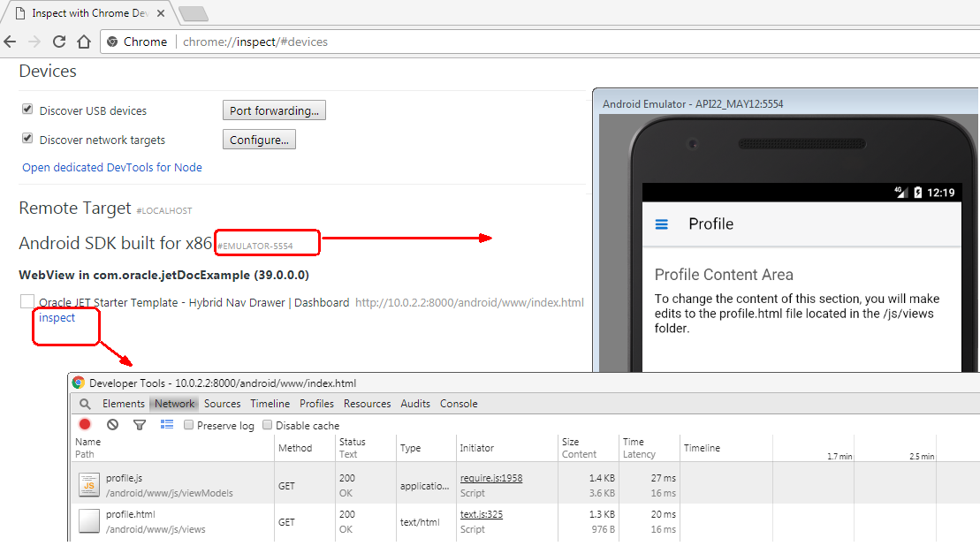Switch to the Console tab in DevTools

coord(459,404)
